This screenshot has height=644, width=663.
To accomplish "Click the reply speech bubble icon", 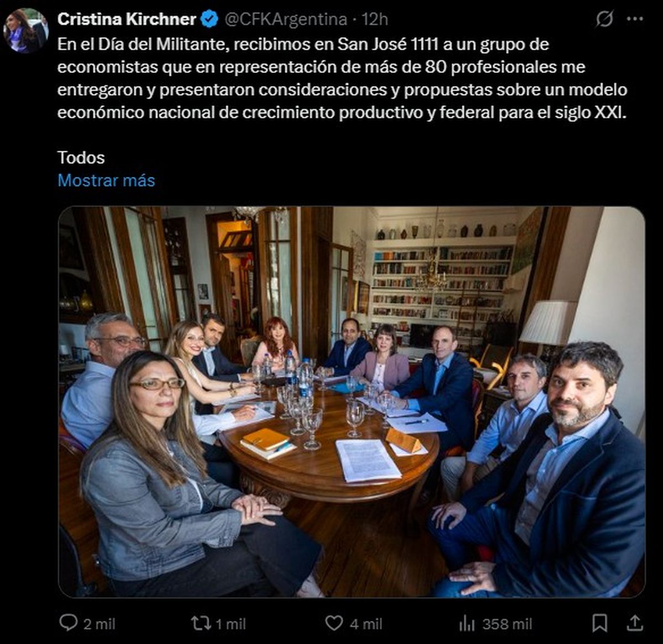I will pyautogui.click(x=69, y=623).
